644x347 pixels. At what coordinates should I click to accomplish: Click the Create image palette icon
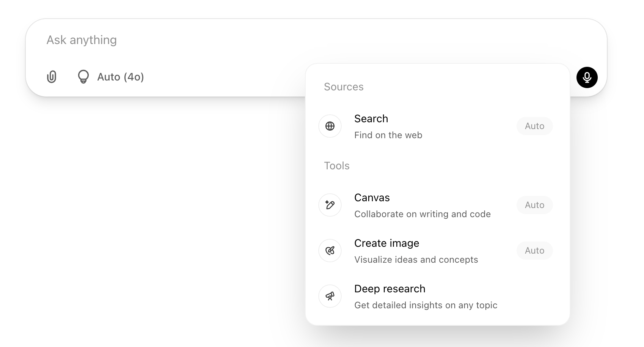[x=330, y=251]
